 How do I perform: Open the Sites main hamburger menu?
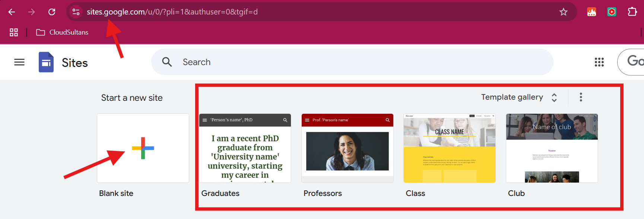pos(19,62)
